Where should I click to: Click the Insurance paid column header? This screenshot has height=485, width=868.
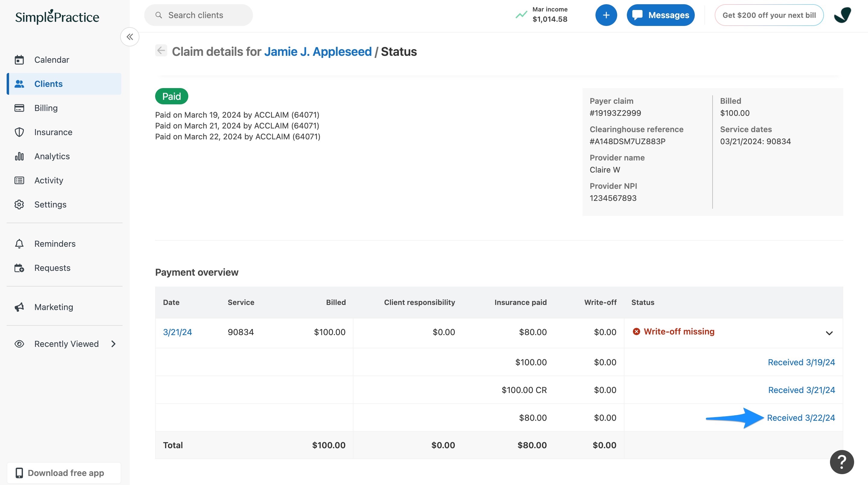(520, 302)
